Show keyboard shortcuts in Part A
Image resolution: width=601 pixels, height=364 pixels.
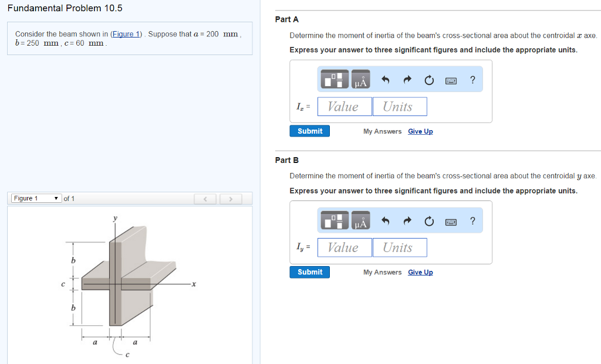pos(451,80)
